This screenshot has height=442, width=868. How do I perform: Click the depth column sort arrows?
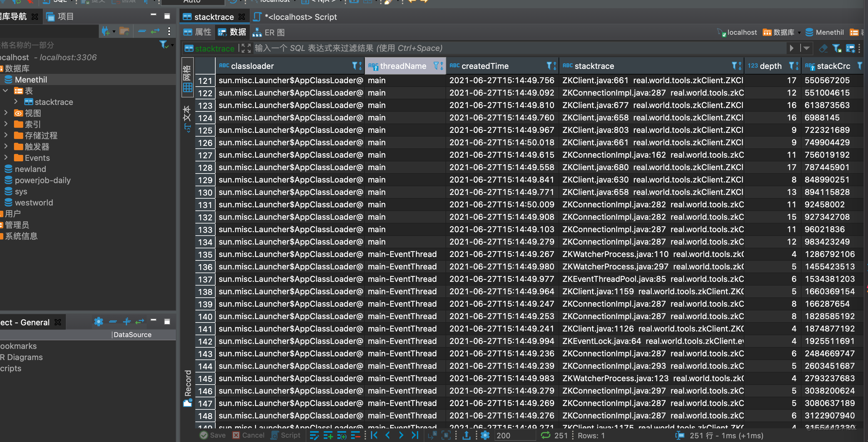pyautogui.click(x=797, y=65)
